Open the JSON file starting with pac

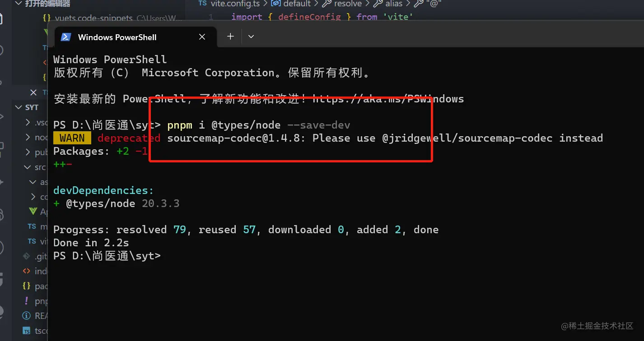click(41, 286)
